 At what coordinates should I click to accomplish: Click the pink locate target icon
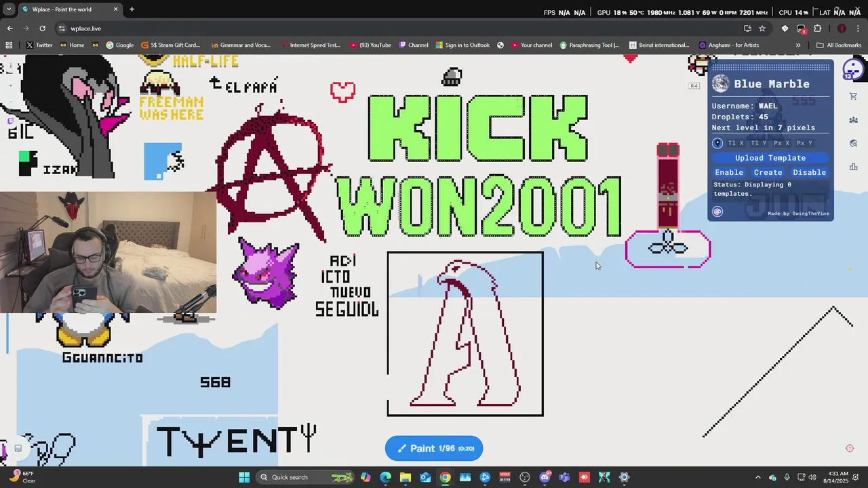tap(850, 448)
